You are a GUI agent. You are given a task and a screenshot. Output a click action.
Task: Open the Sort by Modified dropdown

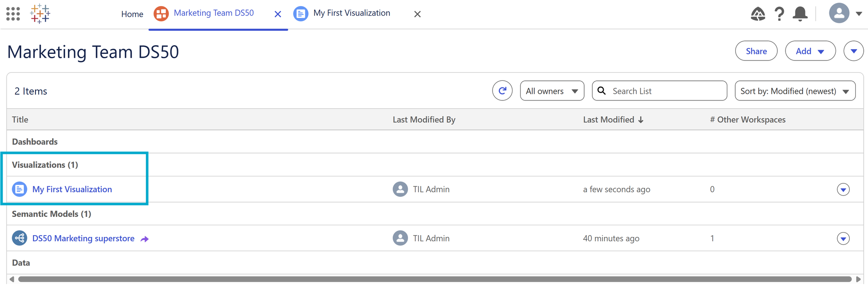coord(795,91)
